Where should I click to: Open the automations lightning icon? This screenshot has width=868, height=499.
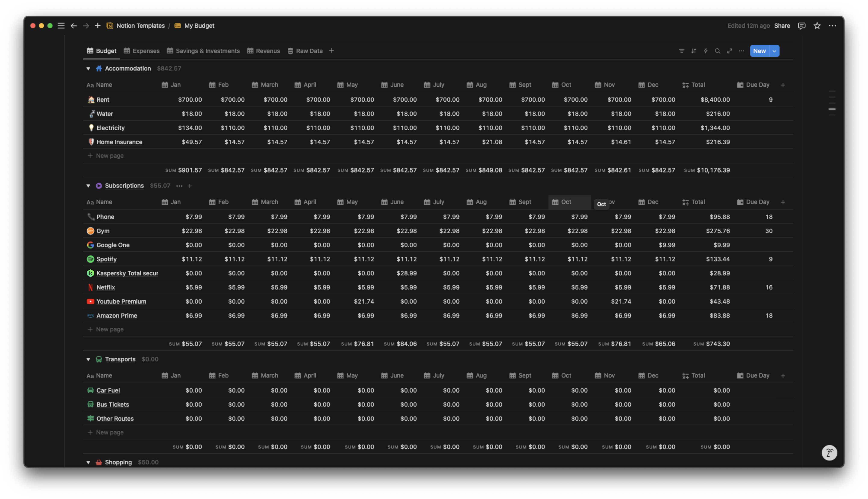(x=705, y=51)
